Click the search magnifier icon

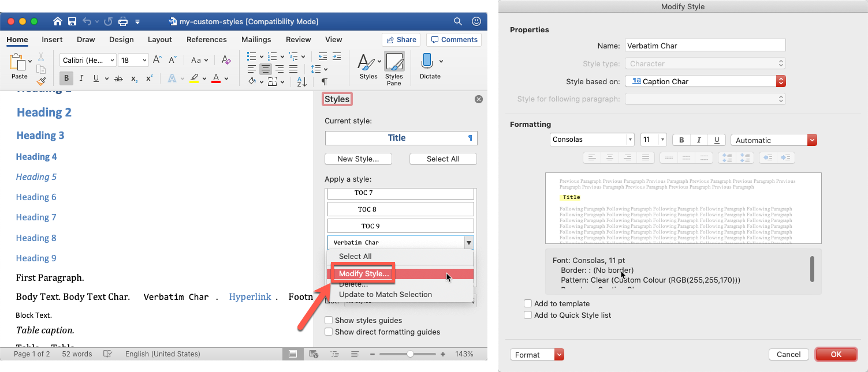point(457,21)
